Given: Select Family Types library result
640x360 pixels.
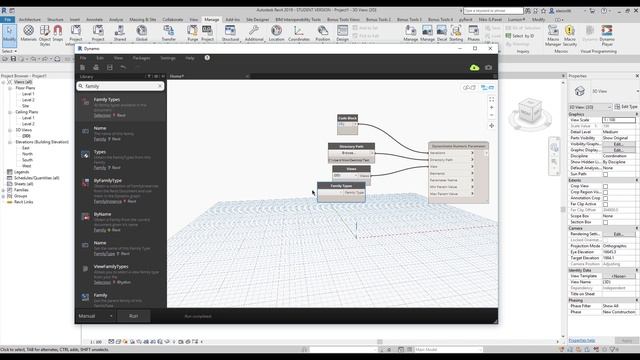Looking at the screenshot, I should tap(121, 107).
